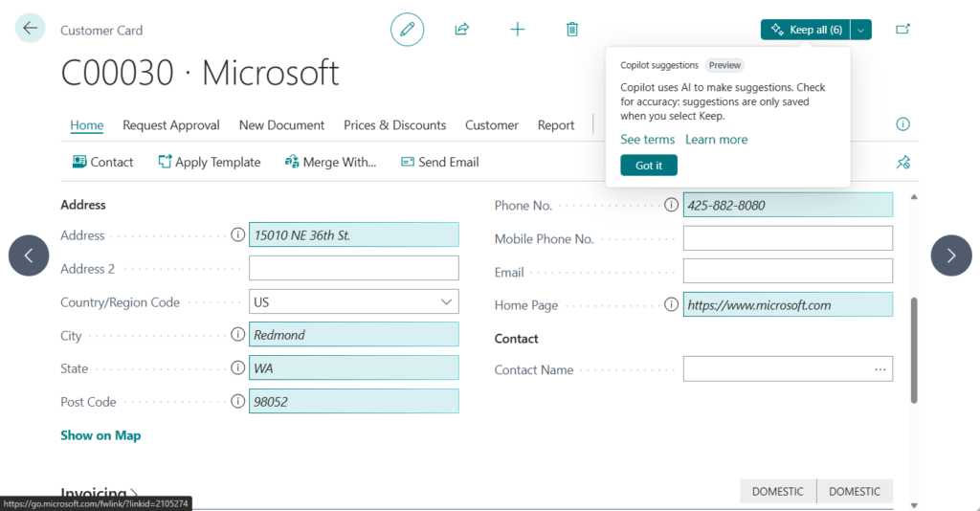Click the plus icon to create new
The width and height of the screenshot is (980, 511).
click(x=517, y=30)
